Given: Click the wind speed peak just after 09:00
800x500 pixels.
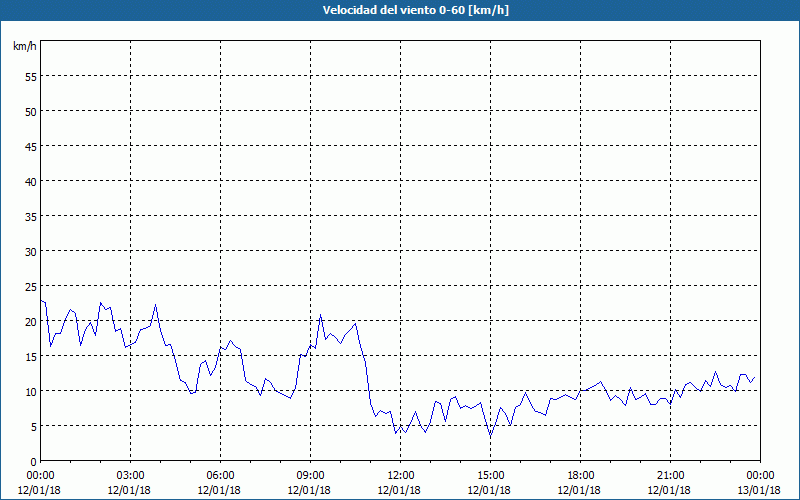Looking at the screenshot, I should coord(320,315).
